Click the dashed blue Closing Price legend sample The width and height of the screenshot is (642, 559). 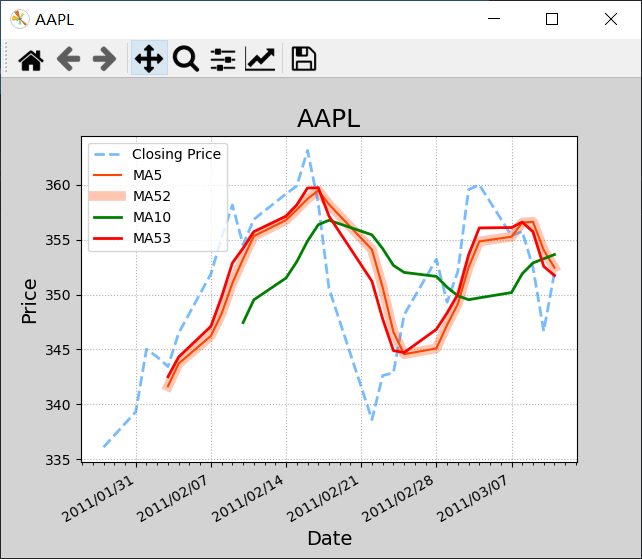point(108,154)
